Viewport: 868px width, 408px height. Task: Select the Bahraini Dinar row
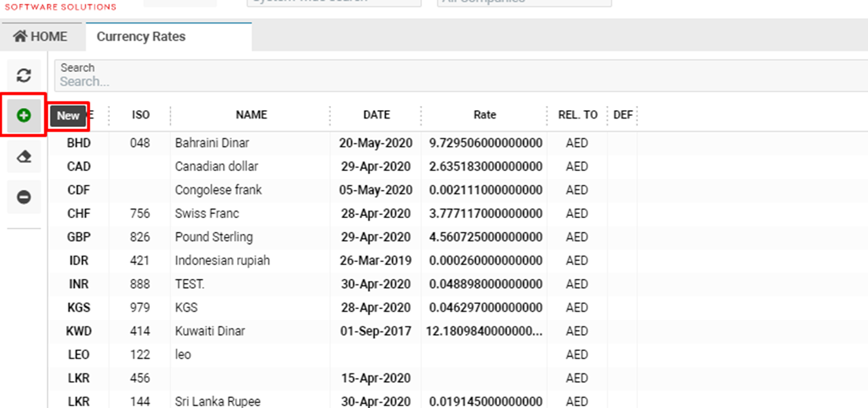point(212,143)
